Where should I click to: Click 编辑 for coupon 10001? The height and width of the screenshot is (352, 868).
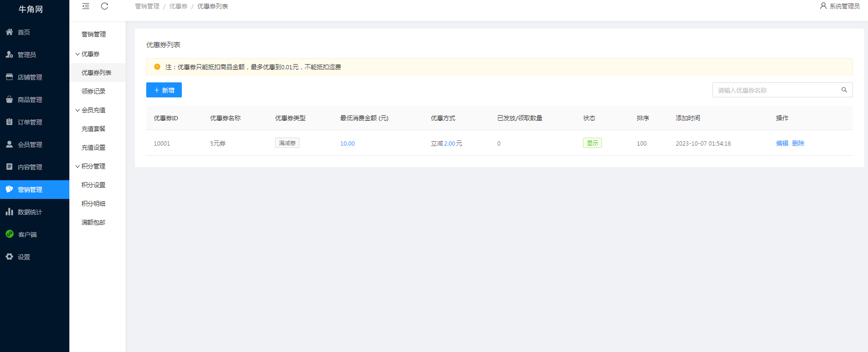click(782, 143)
